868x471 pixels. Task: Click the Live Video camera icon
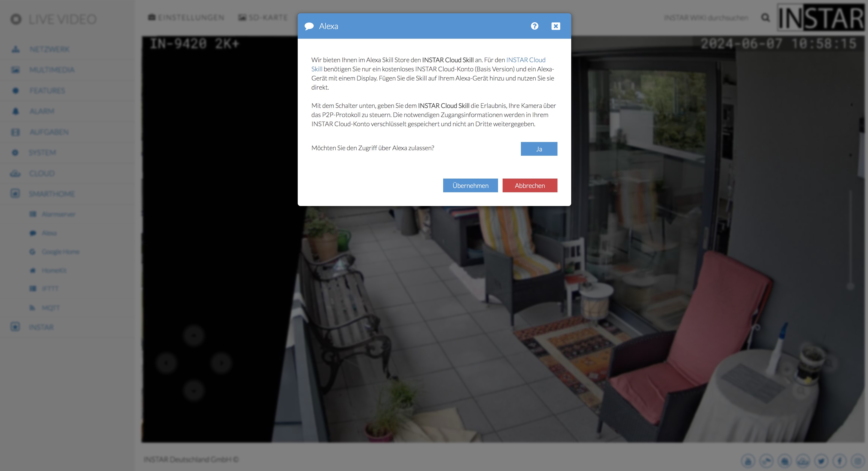tap(16, 19)
